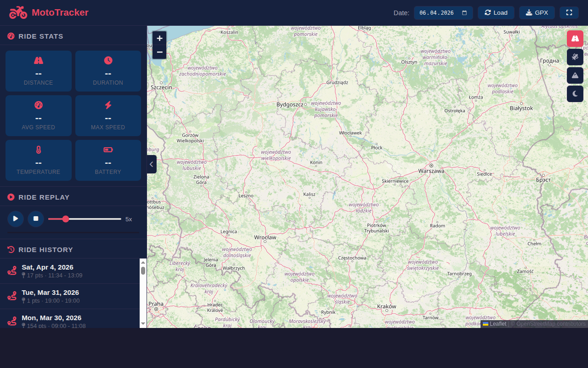Download the ride as GPX
Viewport: 588px width, 368px height.
(x=537, y=12)
